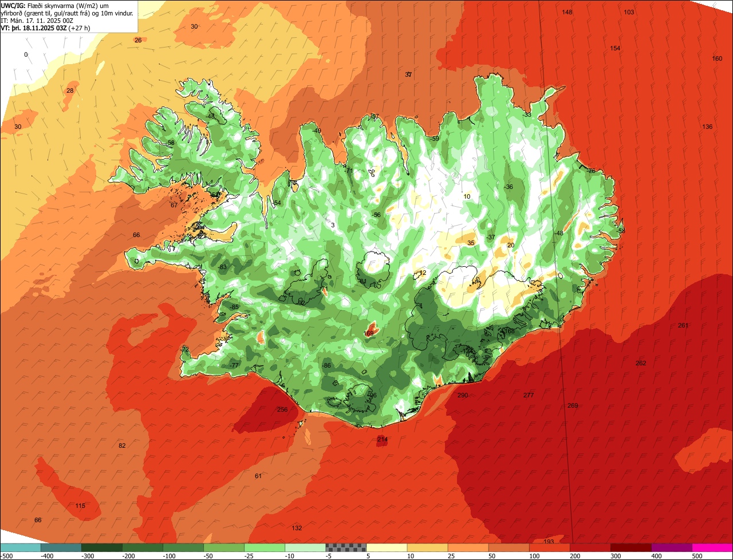The height and width of the screenshot is (560, 733).
Task: Click the '20' value on the highland patch
Action: [511, 245]
